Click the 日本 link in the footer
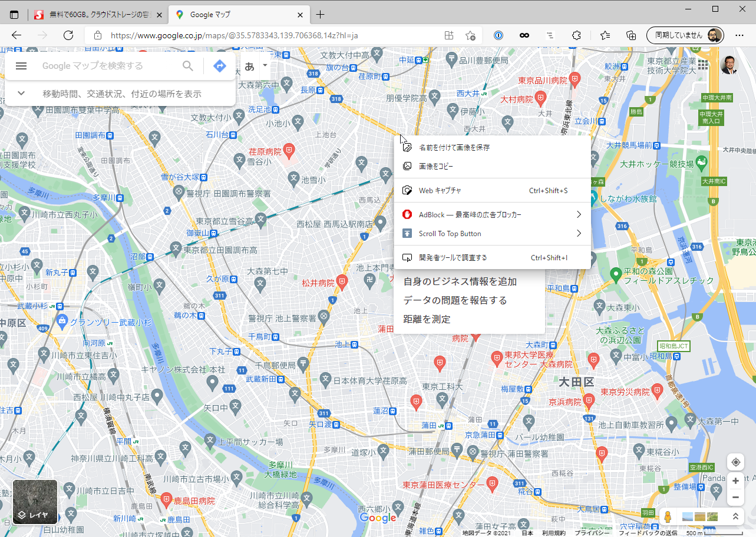This screenshot has width=756, height=537. [527, 533]
